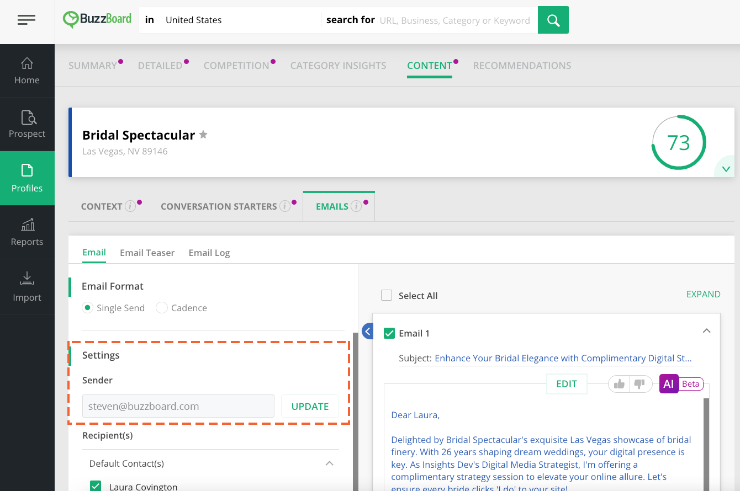
Task: Open Profiles in the sidebar
Action: [27, 178]
